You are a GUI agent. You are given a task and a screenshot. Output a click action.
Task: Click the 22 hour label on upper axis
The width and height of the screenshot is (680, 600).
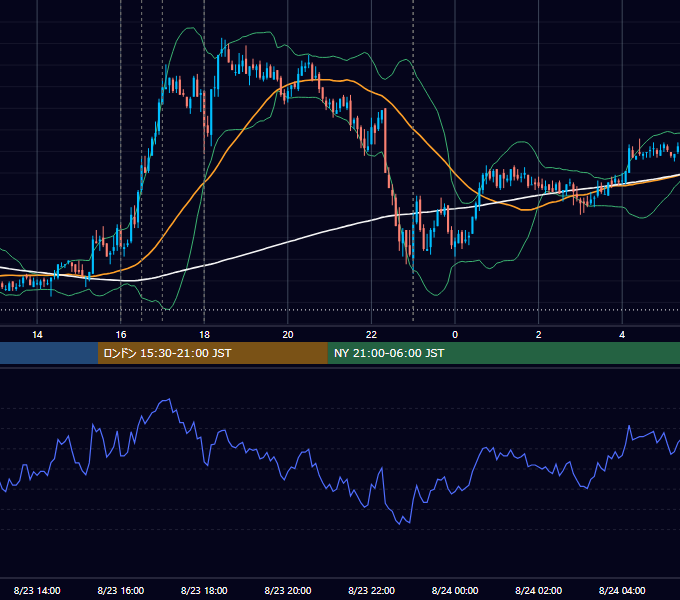[372, 335]
